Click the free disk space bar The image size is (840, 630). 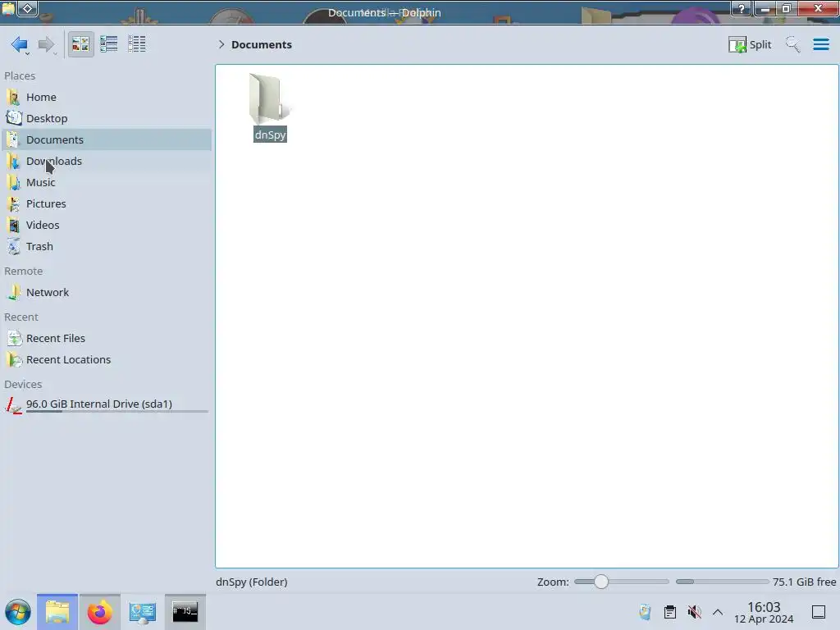pyautogui.click(x=722, y=582)
